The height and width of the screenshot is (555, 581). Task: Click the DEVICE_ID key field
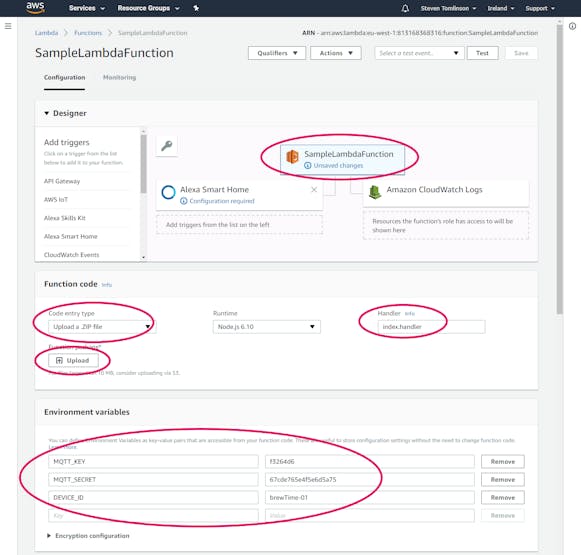click(x=153, y=498)
